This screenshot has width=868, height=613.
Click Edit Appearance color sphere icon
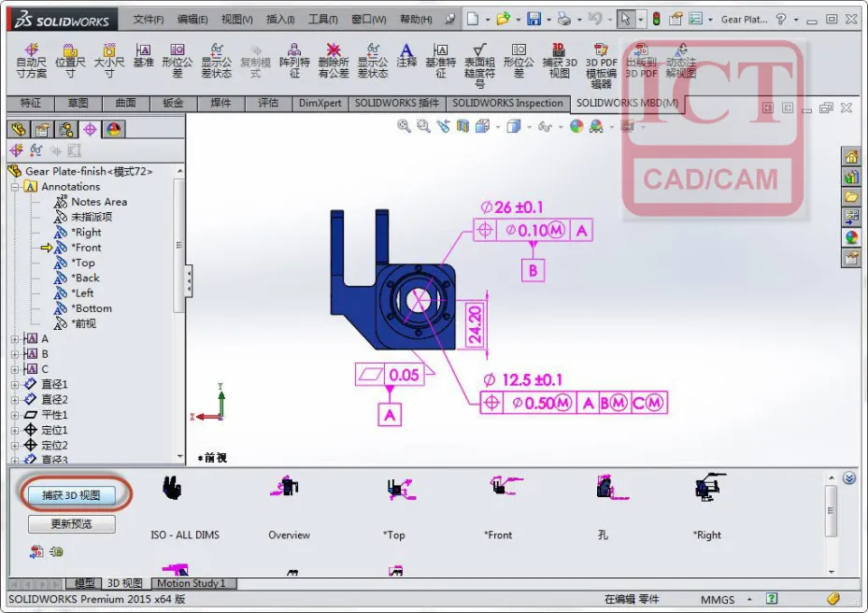[x=576, y=126]
